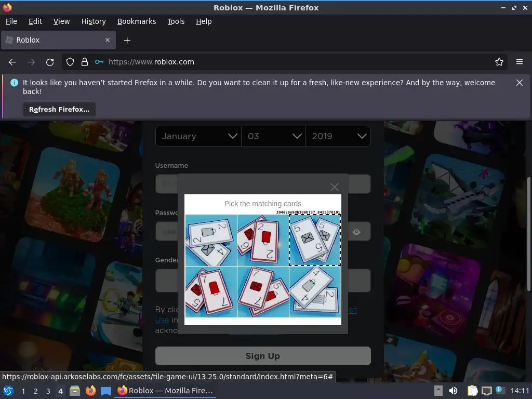Click the forward navigation arrow
The image size is (532, 399).
click(31, 62)
